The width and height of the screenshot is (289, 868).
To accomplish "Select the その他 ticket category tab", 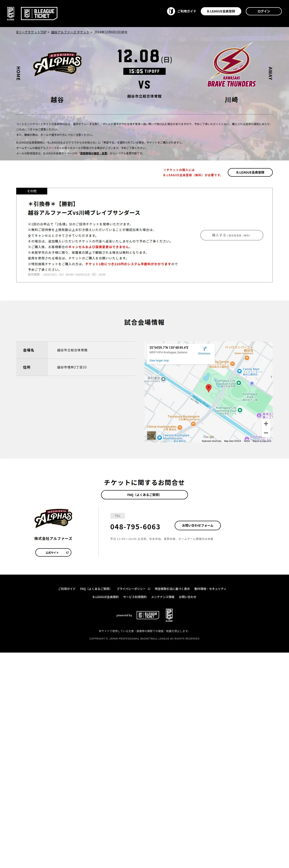I will [x=32, y=191].
